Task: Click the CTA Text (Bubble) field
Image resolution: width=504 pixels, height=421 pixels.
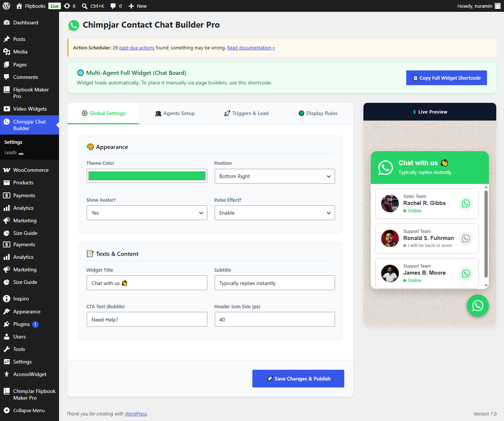Action: tap(147, 319)
